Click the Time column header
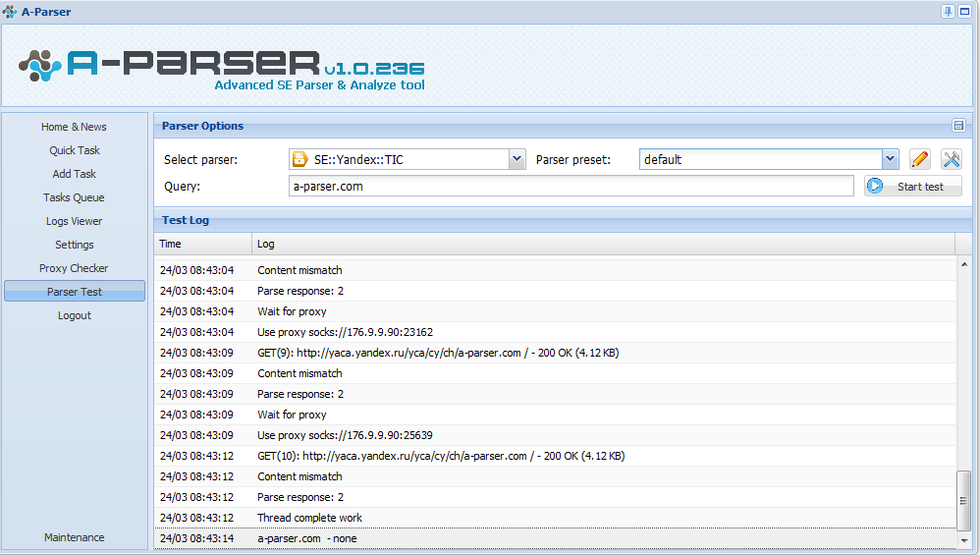Viewport: 980px width, 555px height. click(x=203, y=244)
